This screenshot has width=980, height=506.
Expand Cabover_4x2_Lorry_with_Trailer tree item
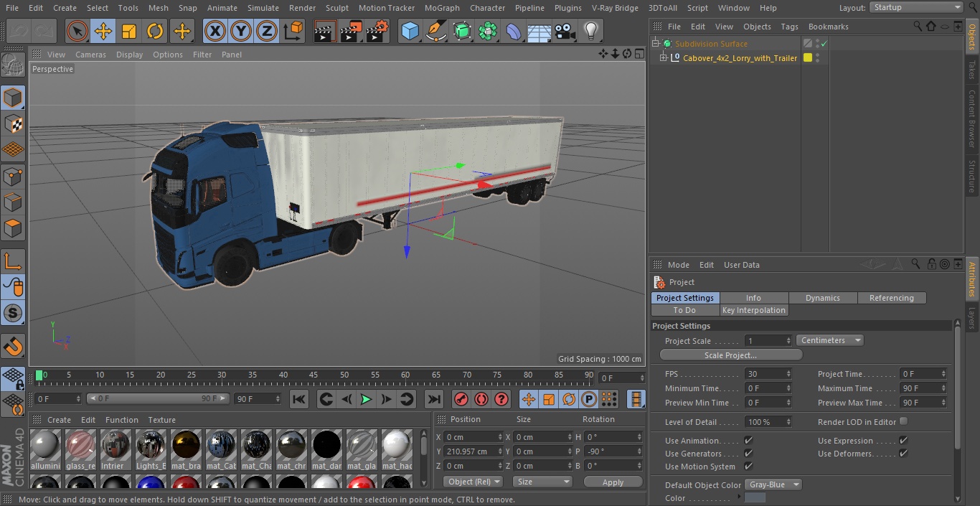[664, 58]
